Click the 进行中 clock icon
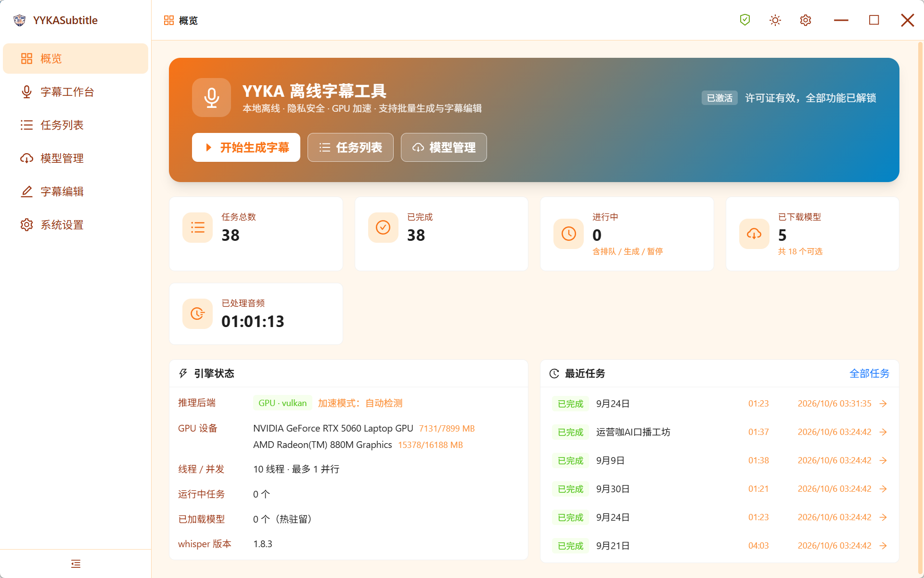The image size is (924, 578). tap(568, 234)
